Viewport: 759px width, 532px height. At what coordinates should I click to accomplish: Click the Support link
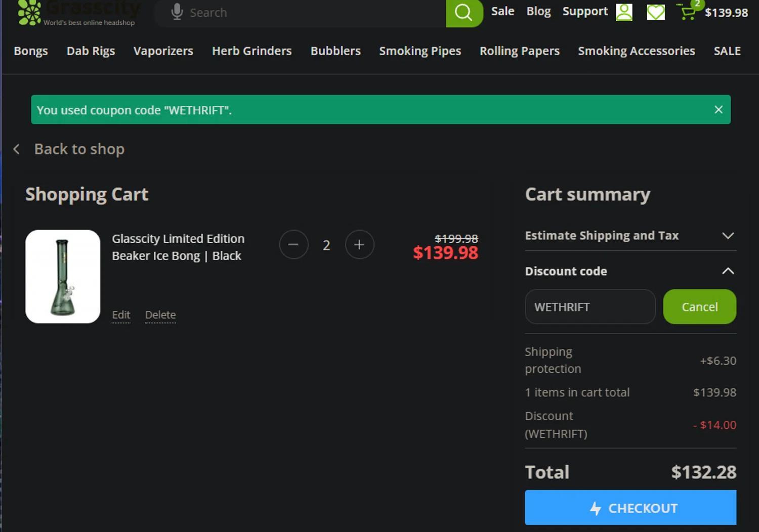[585, 11]
